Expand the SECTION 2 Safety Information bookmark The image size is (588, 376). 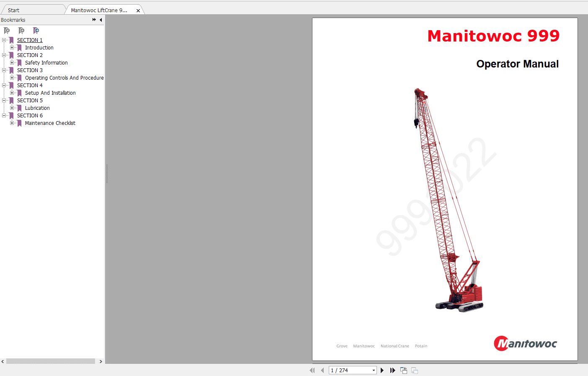tap(13, 62)
